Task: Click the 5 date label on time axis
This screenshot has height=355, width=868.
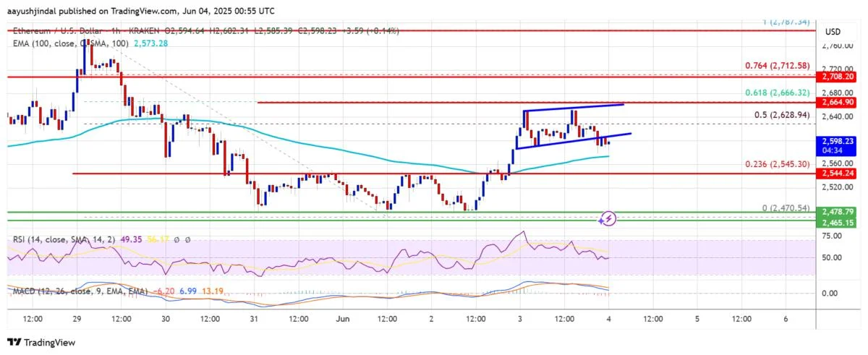Action: click(697, 318)
